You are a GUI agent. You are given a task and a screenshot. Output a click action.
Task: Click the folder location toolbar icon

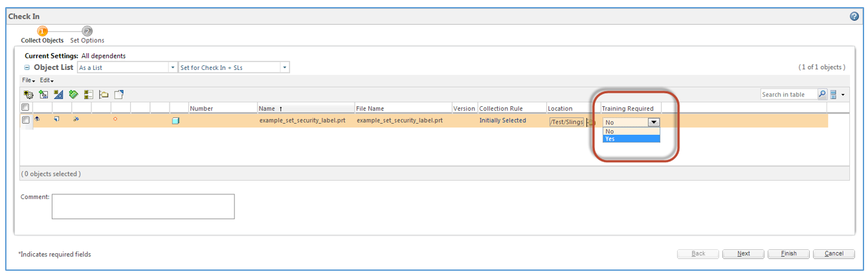(104, 95)
